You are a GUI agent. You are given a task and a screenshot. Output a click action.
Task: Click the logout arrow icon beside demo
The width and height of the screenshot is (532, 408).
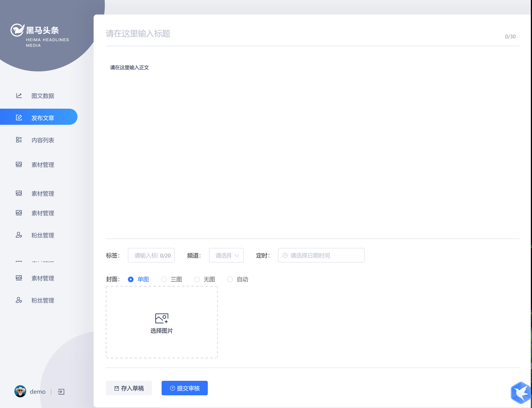click(x=61, y=392)
